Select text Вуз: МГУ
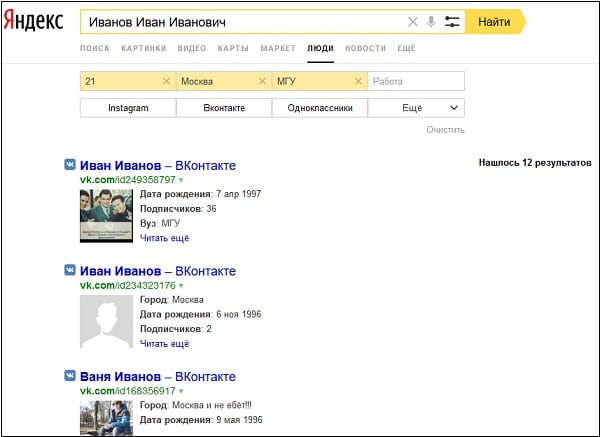 (x=160, y=223)
